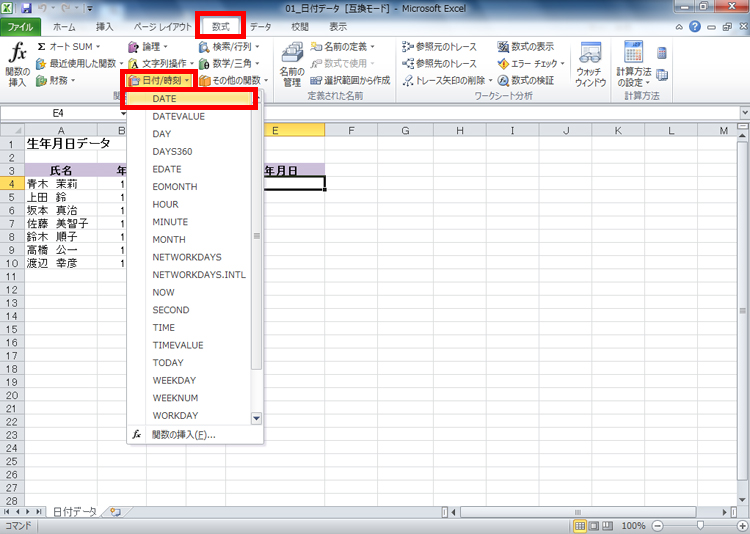Viewport: 750px width, 534px height.
Task: Click Trace Dependents (参照先のトレース)
Action: 440,63
